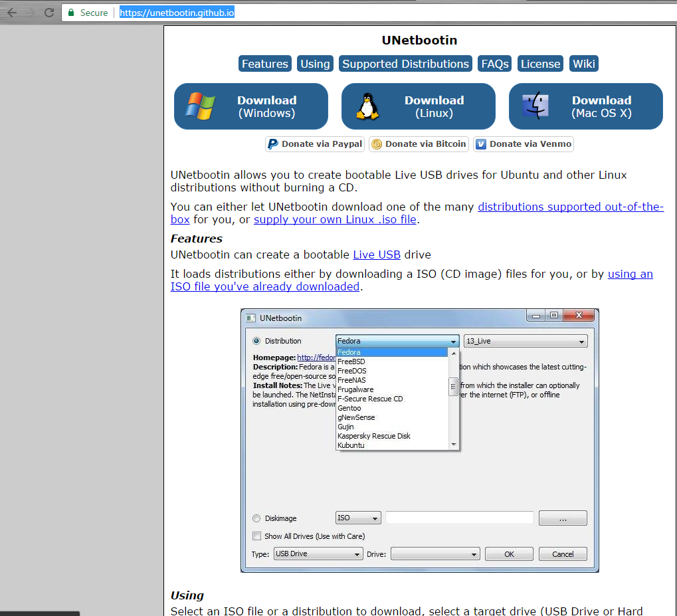The image size is (677, 616).
Task: Click the Windows logo on download button
Action: point(200,106)
